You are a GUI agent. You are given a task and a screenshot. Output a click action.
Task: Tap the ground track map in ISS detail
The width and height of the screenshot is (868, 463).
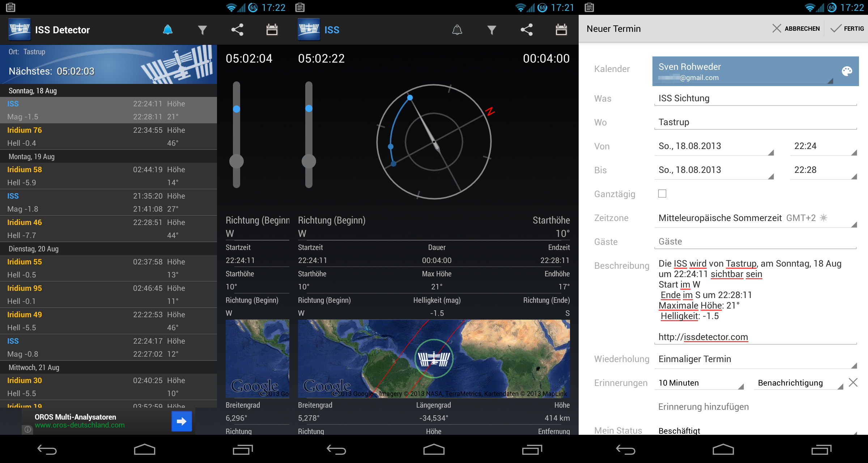[x=434, y=358]
